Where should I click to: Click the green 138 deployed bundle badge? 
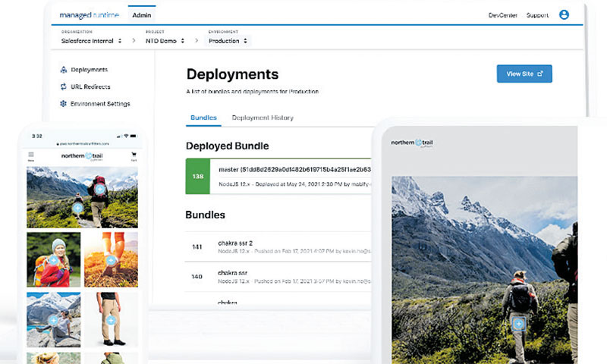coord(197,175)
